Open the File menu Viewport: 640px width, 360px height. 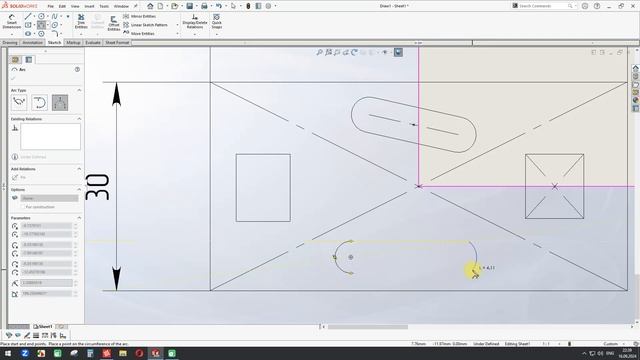pyautogui.click(x=50, y=7)
